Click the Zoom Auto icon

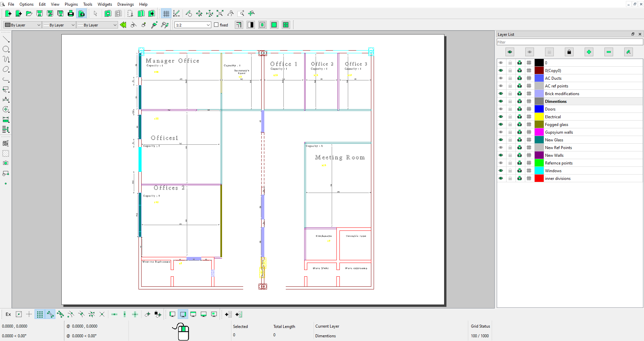pyautogui.click(x=220, y=13)
